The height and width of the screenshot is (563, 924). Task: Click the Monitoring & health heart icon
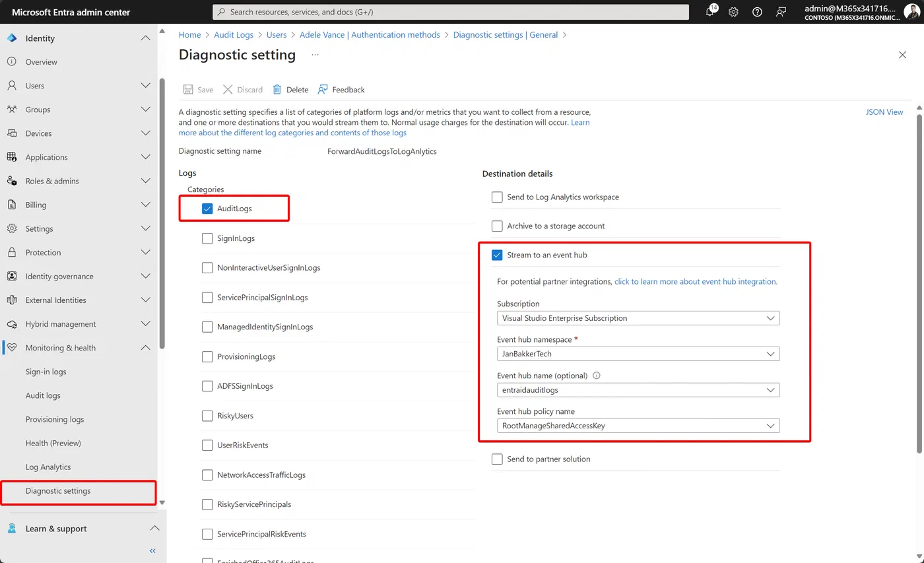coord(11,348)
